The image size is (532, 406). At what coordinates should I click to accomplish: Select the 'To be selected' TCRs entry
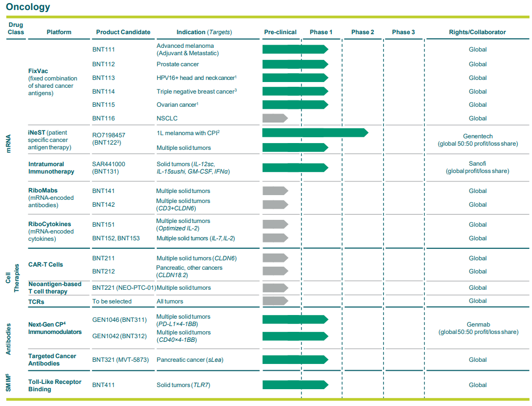pos(112,301)
